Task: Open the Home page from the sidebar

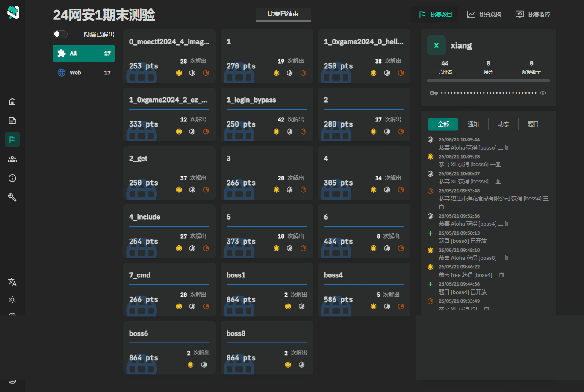Action: [x=12, y=101]
